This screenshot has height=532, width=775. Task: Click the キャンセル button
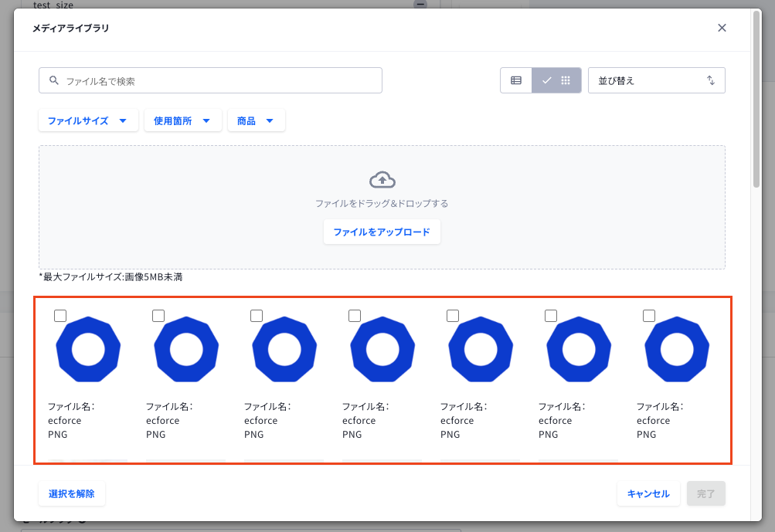click(x=648, y=493)
